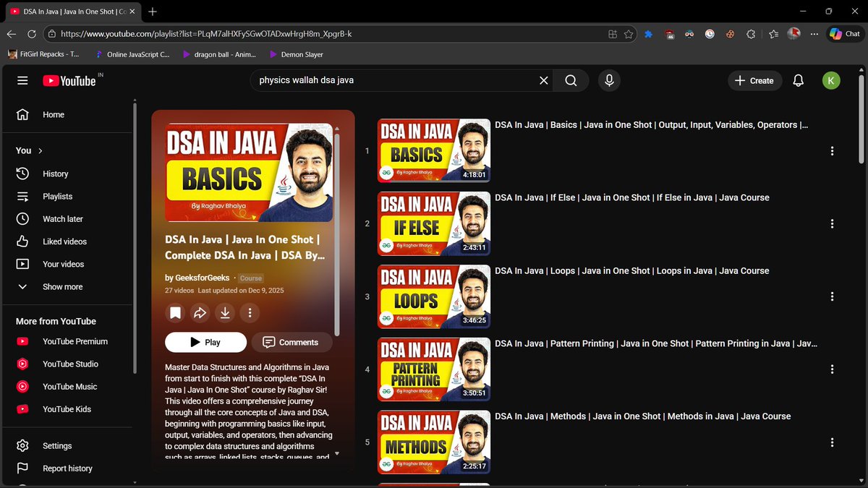The height and width of the screenshot is (488, 868).
Task: Open the If Else video thumbnail
Action: point(434,223)
